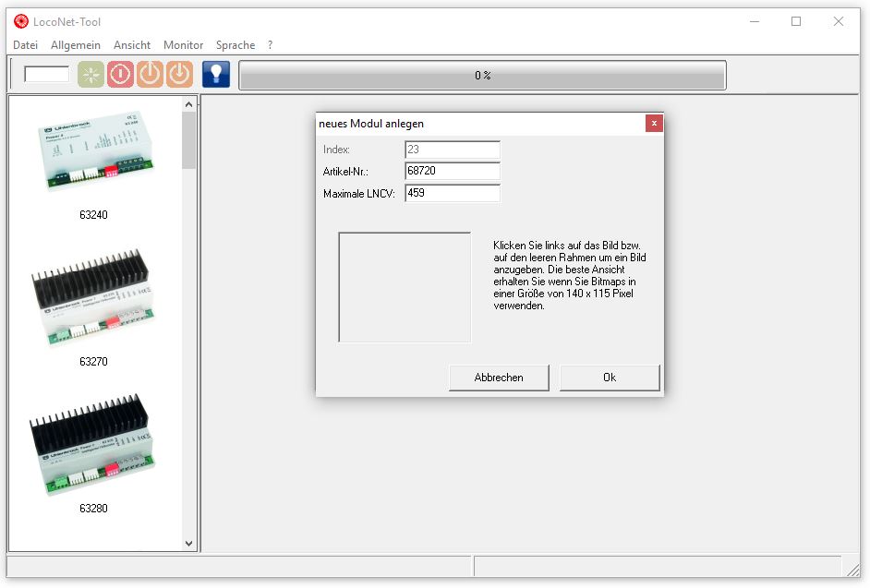870x588 pixels.
Task: Open the Ansicht menu
Action: coord(132,45)
